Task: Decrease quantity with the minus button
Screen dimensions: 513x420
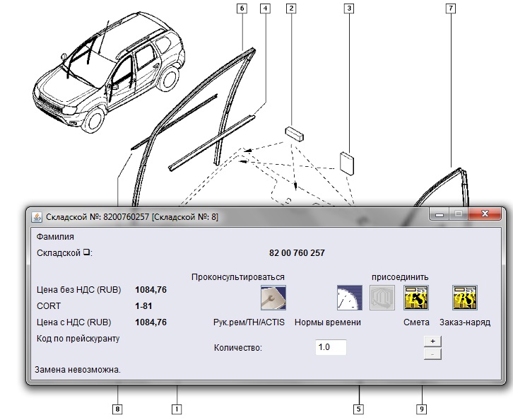Action: (x=432, y=354)
